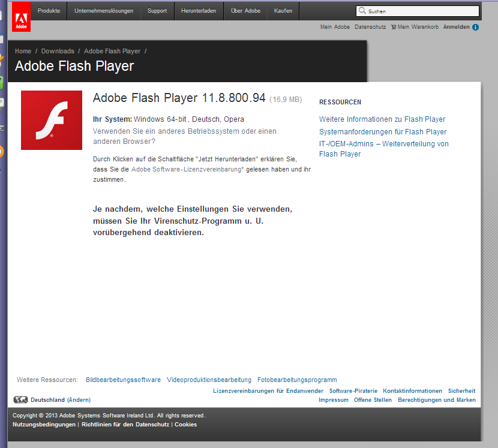Viewport: 498px width, 448px height.
Task: Click the Adobe Flash Player 11.8.800.94 heading
Action: click(x=179, y=98)
